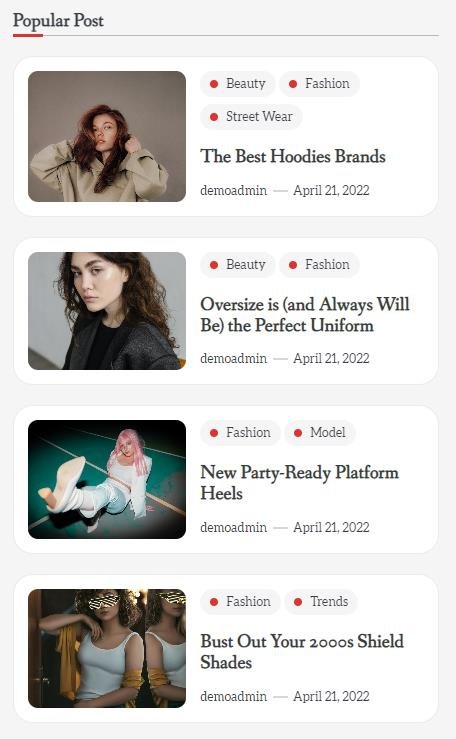This screenshot has width=456, height=739.
Task: Click the Fashion tag on the Platform Heels post
Action: (240, 433)
